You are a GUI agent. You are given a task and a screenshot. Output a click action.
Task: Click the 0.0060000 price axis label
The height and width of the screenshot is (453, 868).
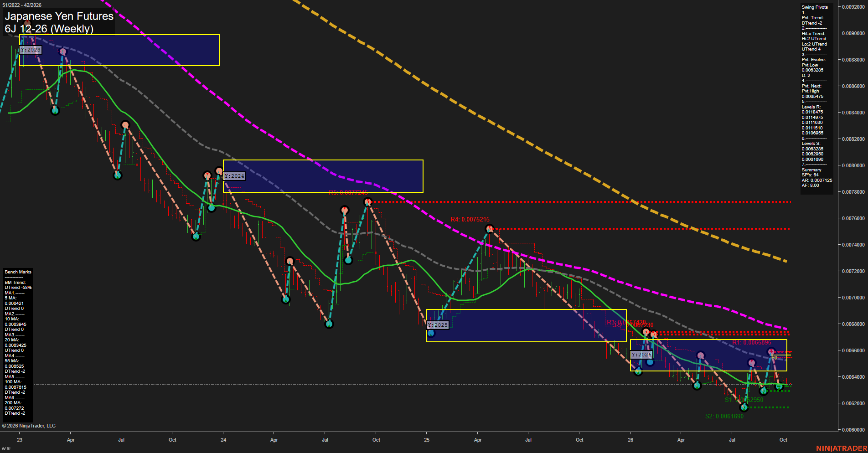click(853, 430)
